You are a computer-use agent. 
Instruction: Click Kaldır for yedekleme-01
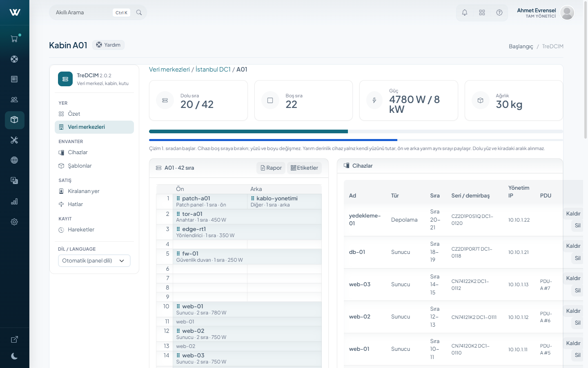tap(573, 213)
